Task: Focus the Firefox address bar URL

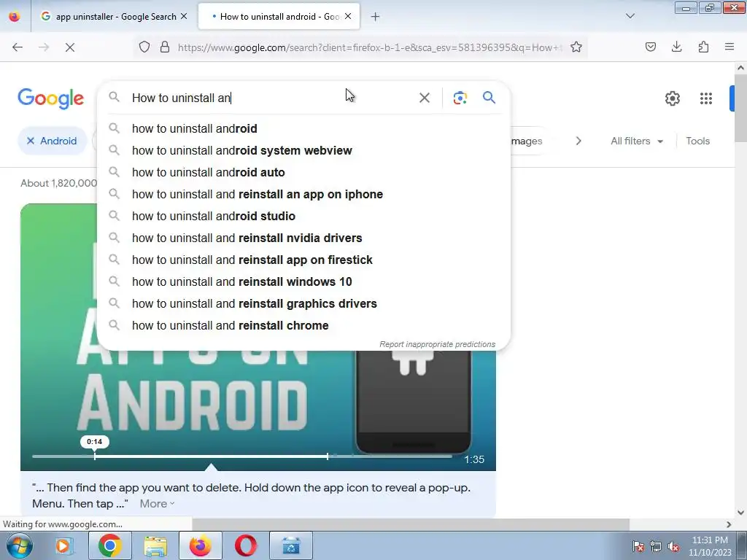Action: click(x=370, y=47)
